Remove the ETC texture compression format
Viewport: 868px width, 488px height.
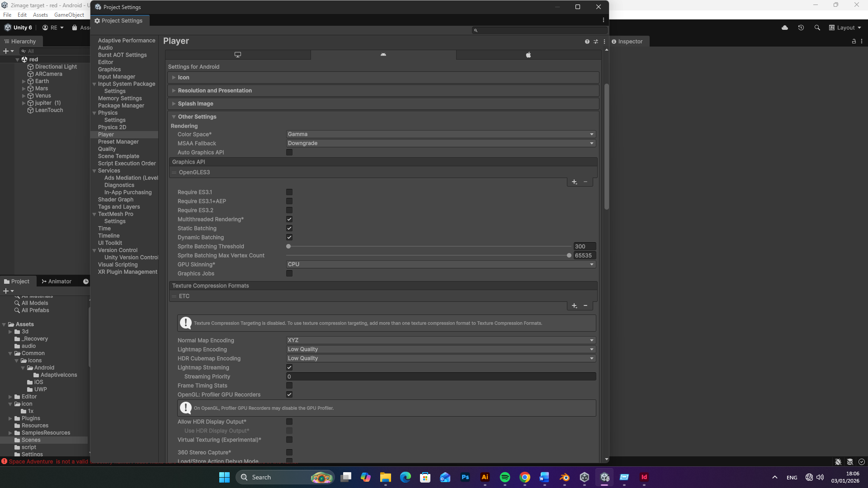point(585,306)
